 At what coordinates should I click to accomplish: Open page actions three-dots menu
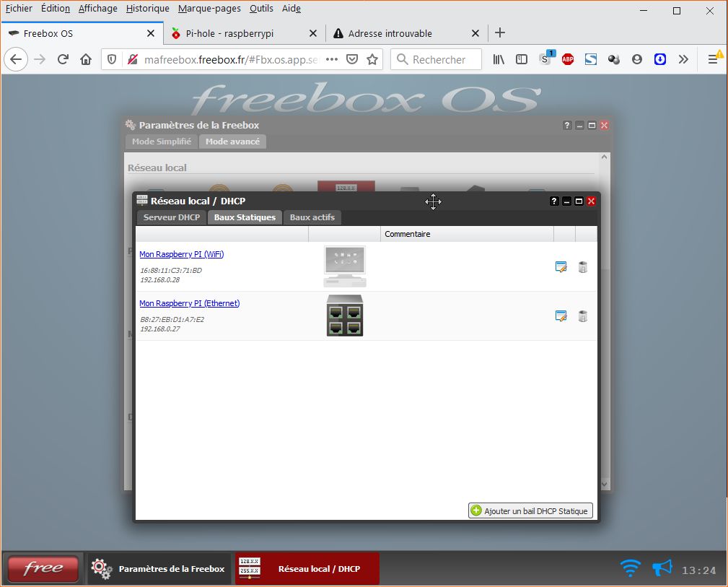331,59
